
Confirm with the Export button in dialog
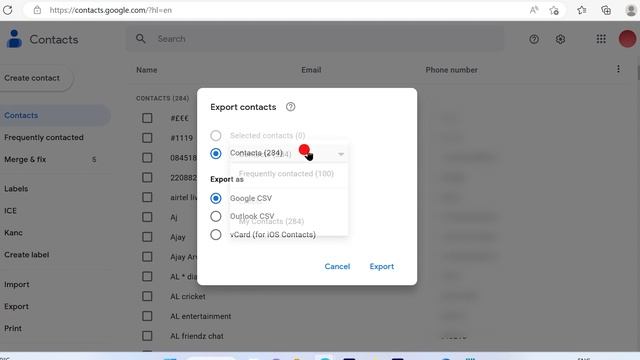tap(382, 267)
